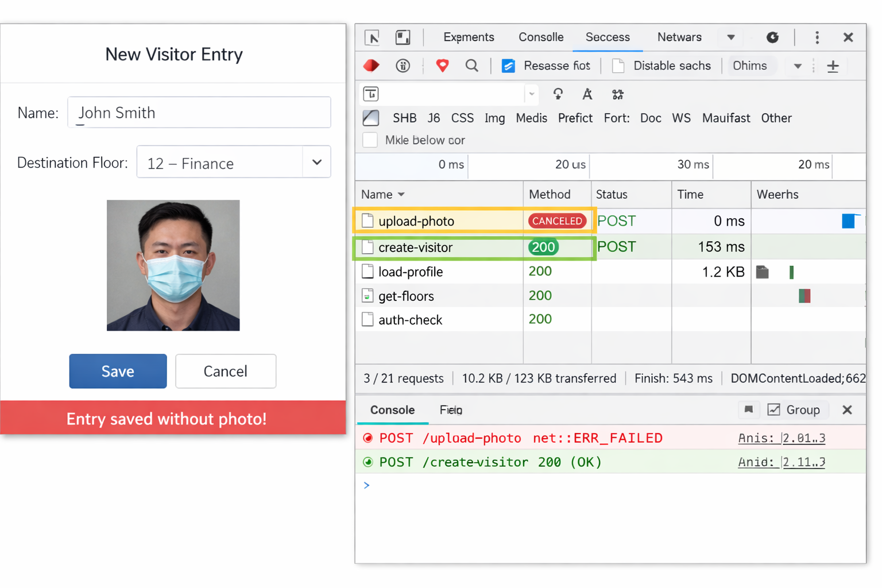Image resolution: width=882 pixels, height=588 pixels.
Task: Click the magnifier search icon
Action: (x=471, y=66)
